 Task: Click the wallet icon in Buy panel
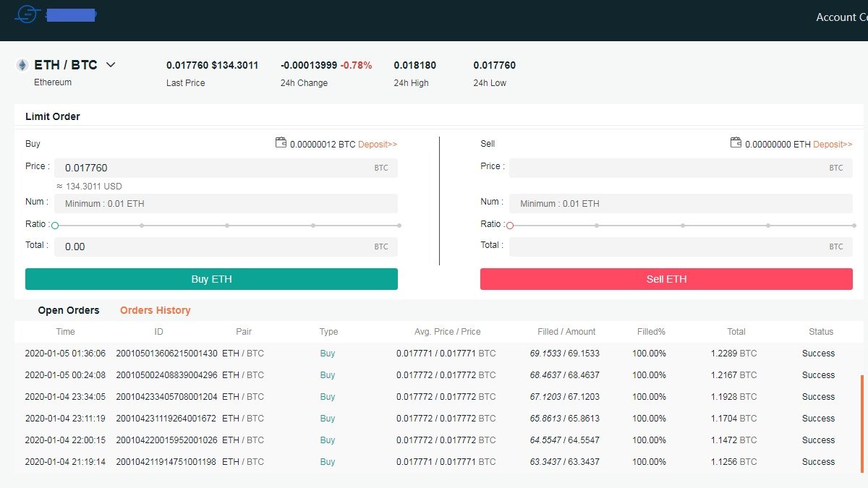pos(281,143)
